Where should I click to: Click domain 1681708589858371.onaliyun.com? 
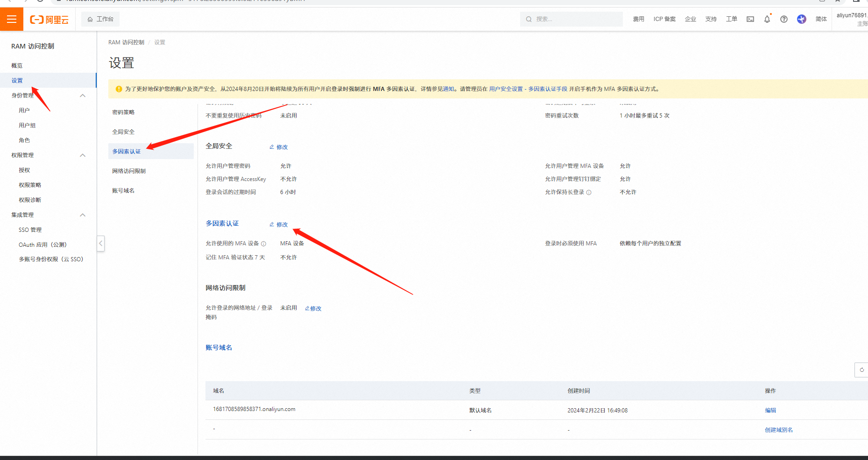[254, 409]
